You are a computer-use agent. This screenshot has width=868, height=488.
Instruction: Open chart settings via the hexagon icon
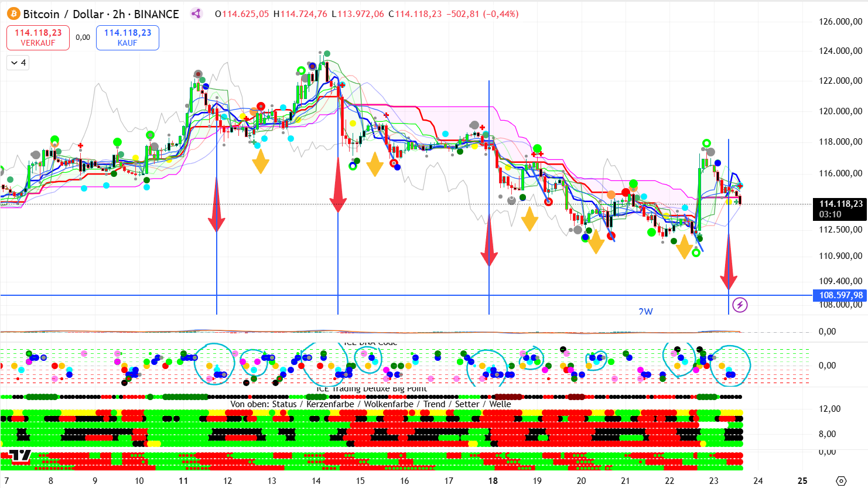coord(841,481)
